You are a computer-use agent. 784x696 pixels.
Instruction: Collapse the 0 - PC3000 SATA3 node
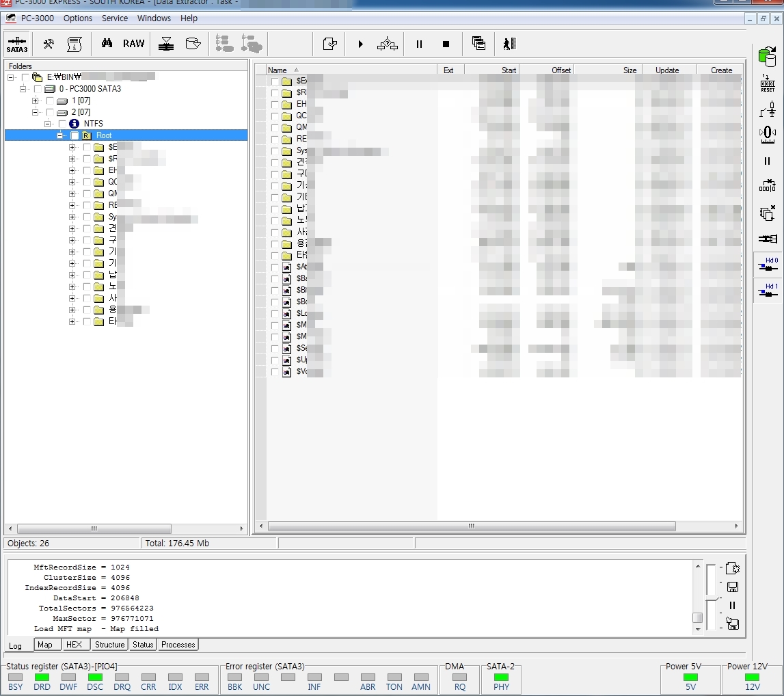click(23, 89)
